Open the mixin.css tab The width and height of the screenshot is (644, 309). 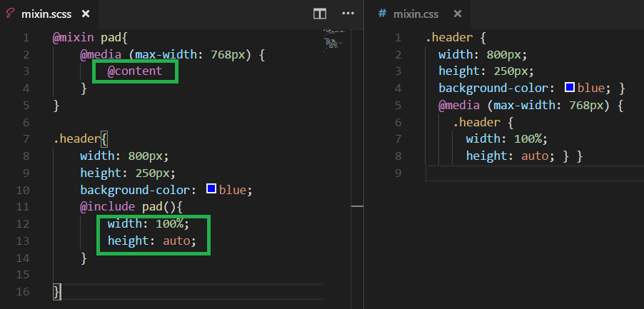coord(416,14)
